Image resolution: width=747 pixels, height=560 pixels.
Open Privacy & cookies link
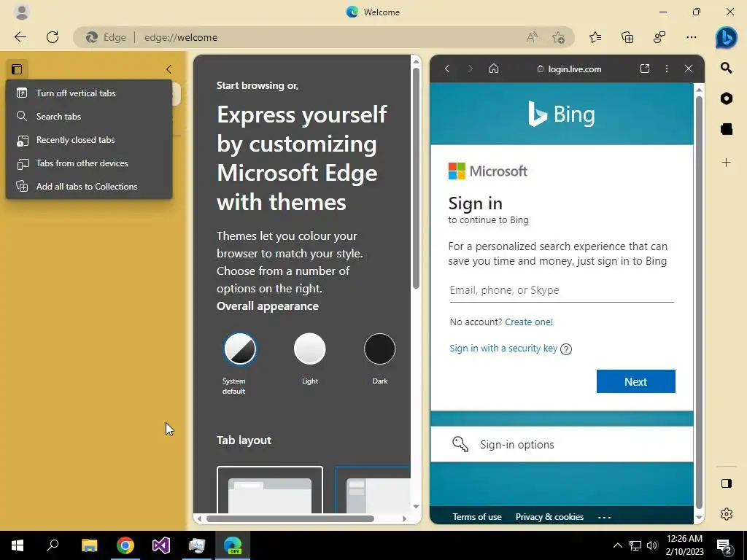(549, 517)
